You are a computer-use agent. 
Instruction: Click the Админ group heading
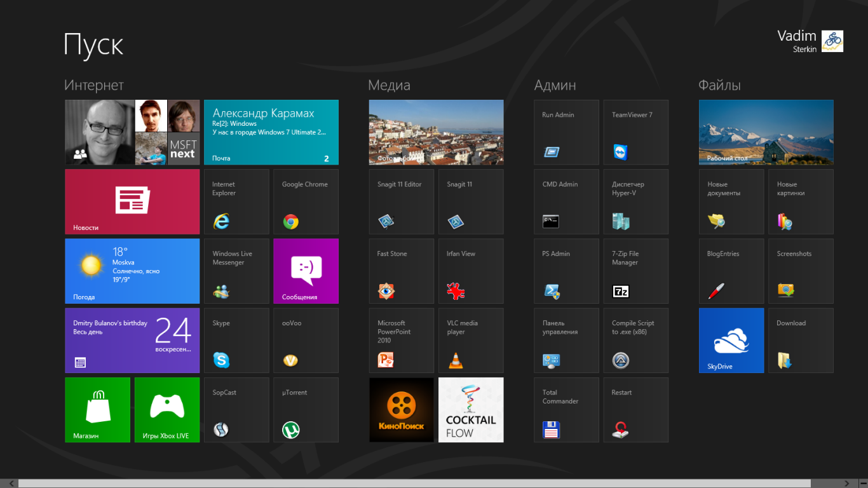click(x=555, y=85)
